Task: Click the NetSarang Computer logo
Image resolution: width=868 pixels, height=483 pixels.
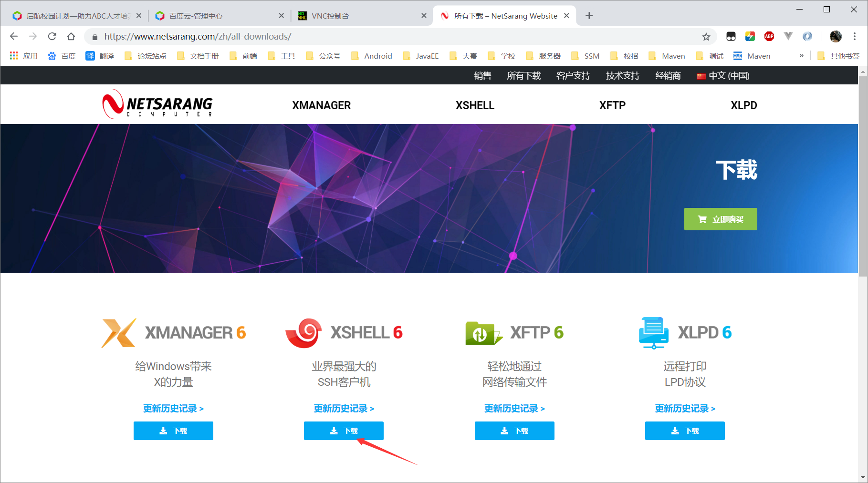Action: point(157,104)
